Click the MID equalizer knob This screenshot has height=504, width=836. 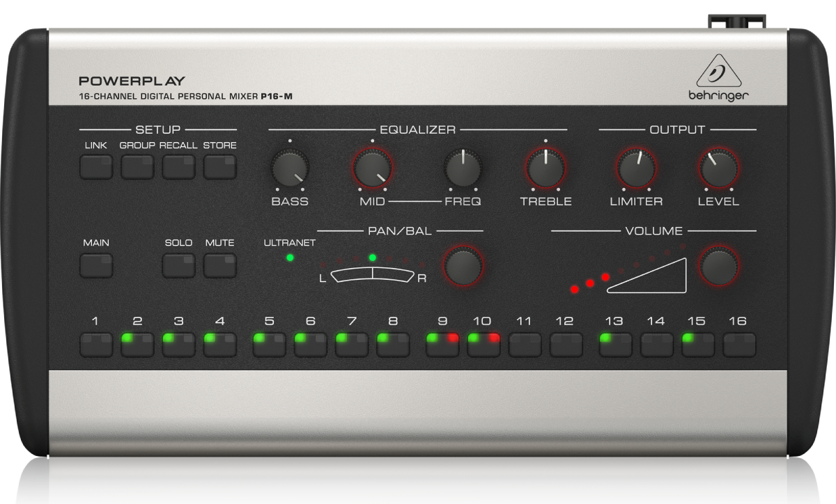(373, 168)
